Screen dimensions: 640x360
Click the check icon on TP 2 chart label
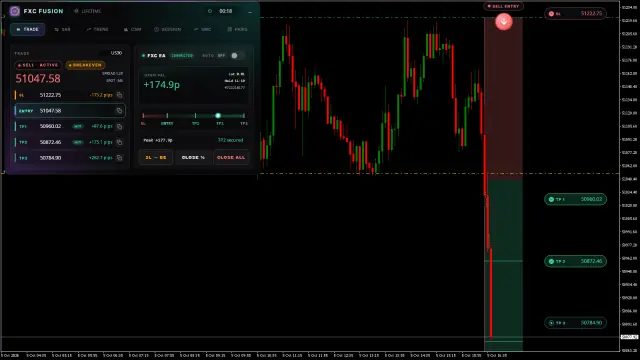[551, 261]
